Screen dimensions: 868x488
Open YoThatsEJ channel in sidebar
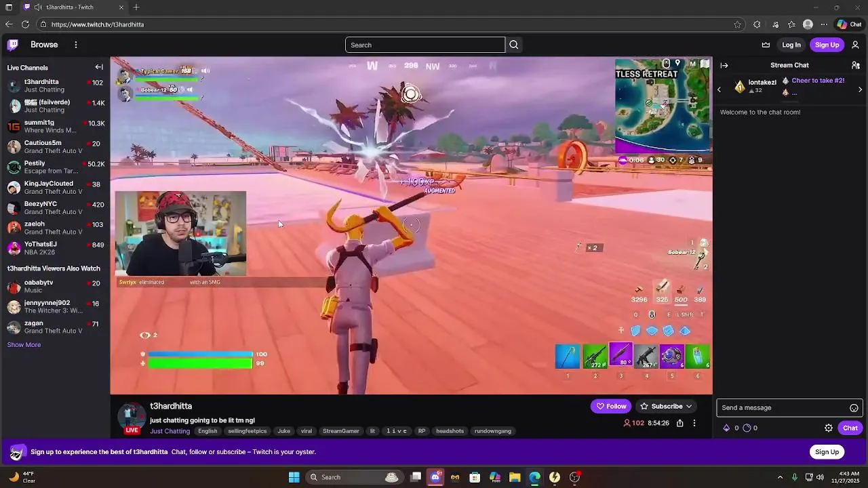[55, 247]
